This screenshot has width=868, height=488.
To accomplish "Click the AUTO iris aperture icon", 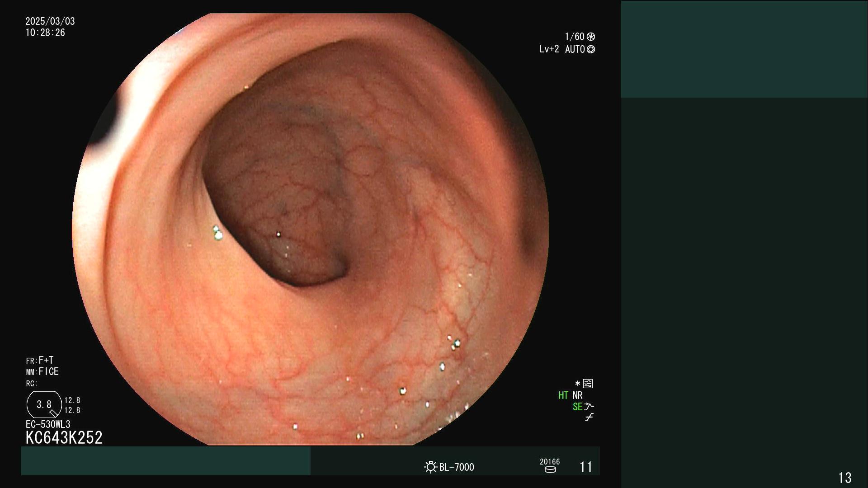I will point(591,49).
